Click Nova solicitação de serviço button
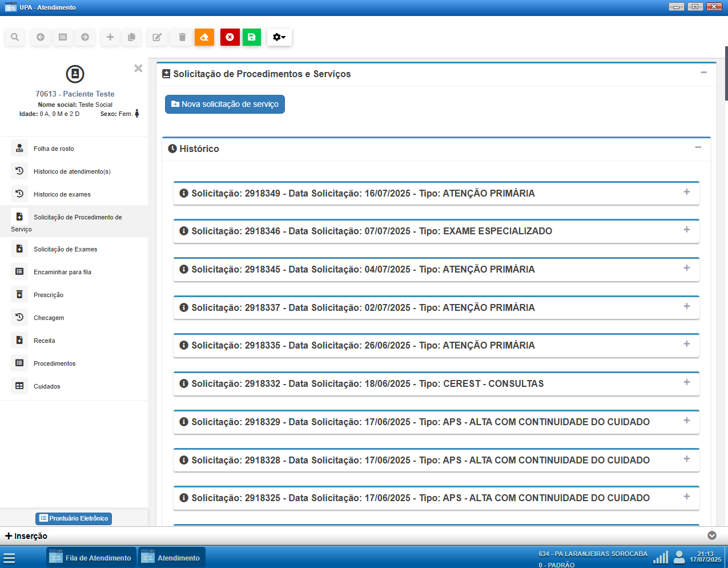Screen dimensions: 728x568 [x=224, y=104]
